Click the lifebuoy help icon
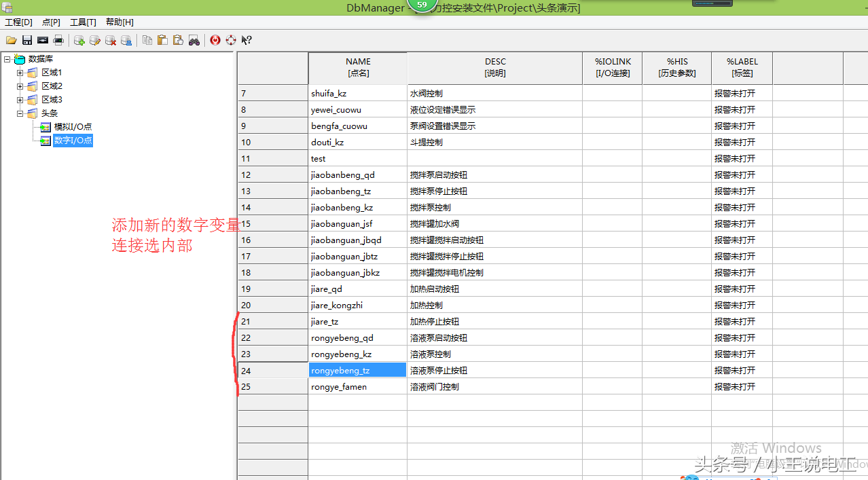The image size is (868, 480). click(231, 40)
